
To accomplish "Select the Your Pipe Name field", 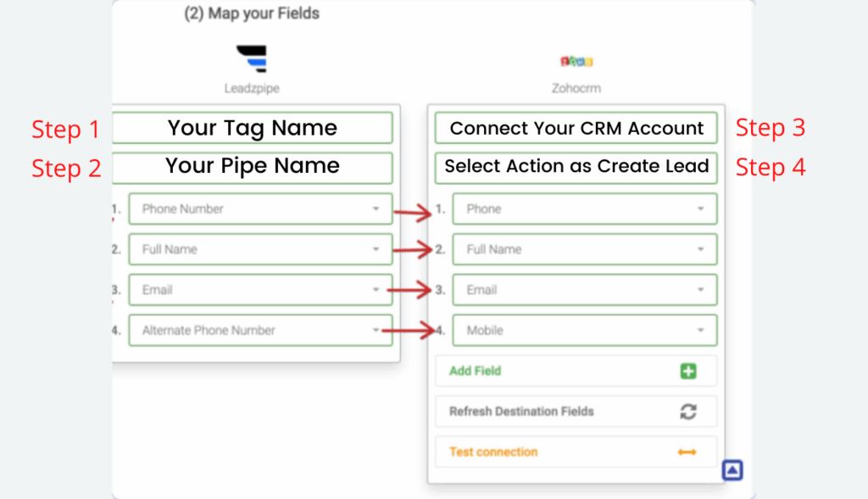I will coord(253,168).
